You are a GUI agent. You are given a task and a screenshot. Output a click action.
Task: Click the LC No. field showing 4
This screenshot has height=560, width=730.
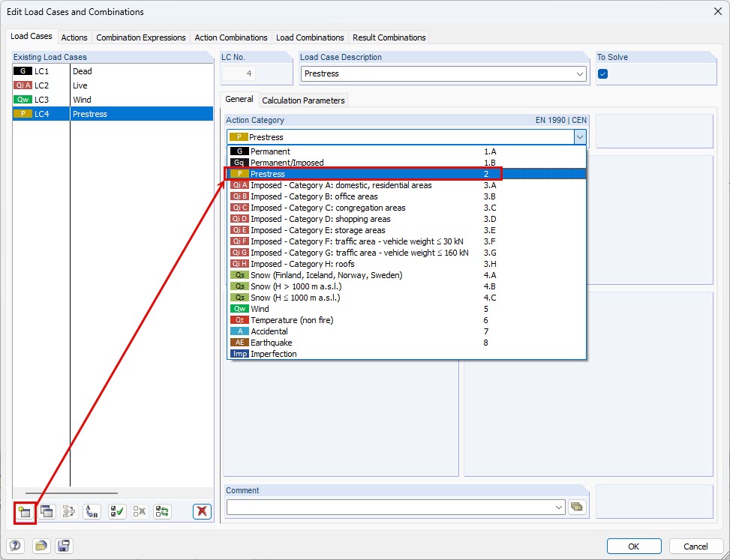tap(239, 73)
